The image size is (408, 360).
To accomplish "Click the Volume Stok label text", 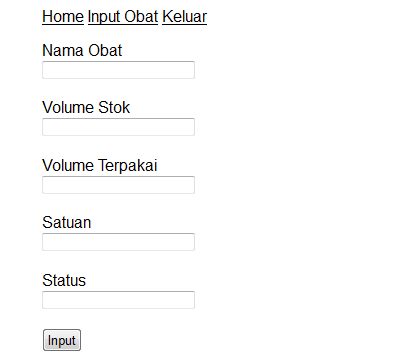I will click(x=86, y=108).
